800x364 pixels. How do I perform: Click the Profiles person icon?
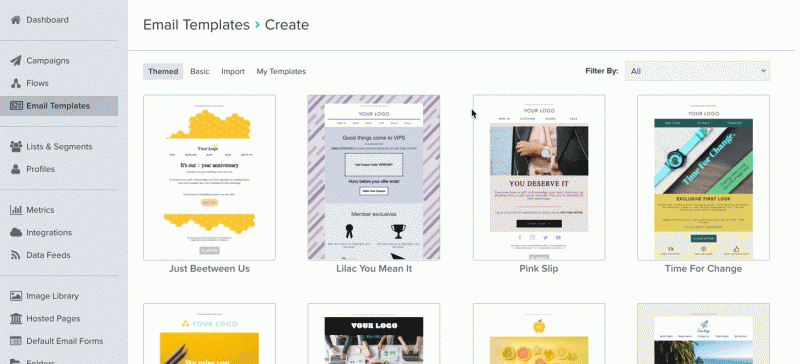(x=16, y=169)
